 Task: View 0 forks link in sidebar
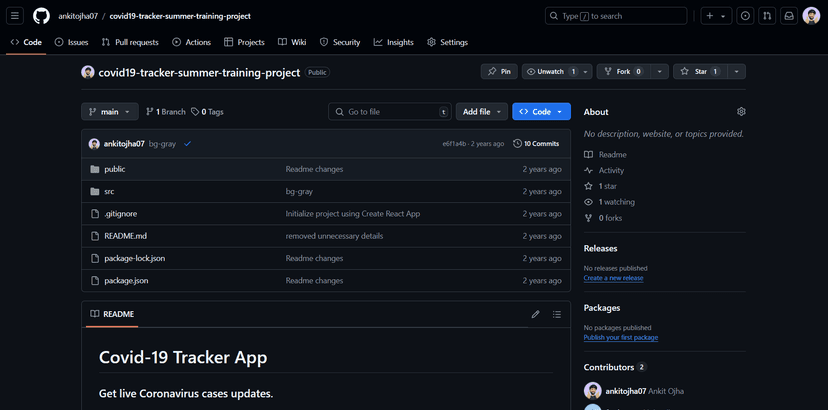tap(603, 218)
